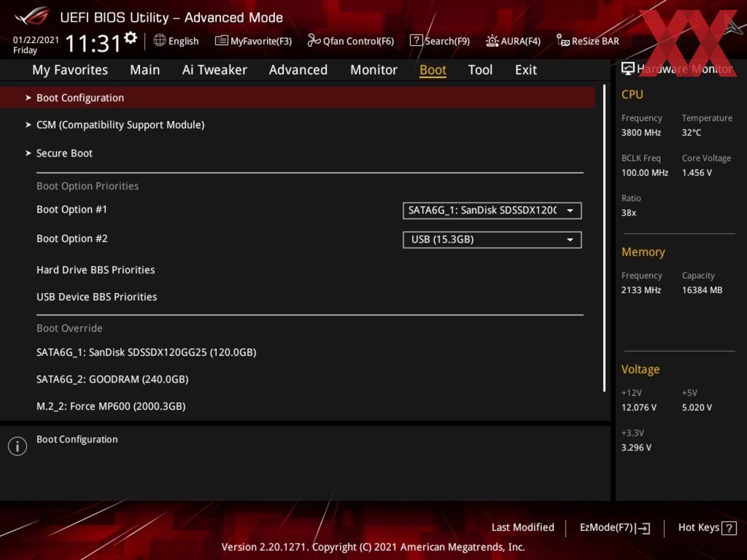The height and width of the screenshot is (560, 747).
Task: Open USB Device BBS Priorities
Action: coord(97,296)
